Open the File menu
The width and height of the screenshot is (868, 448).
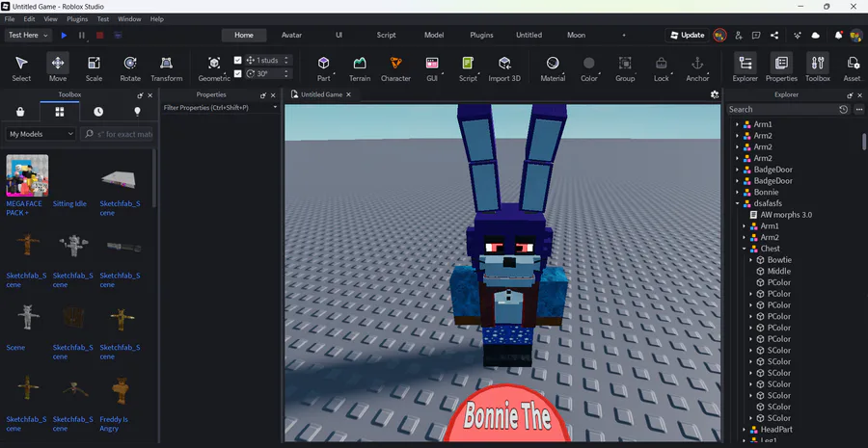coord(10,19)
